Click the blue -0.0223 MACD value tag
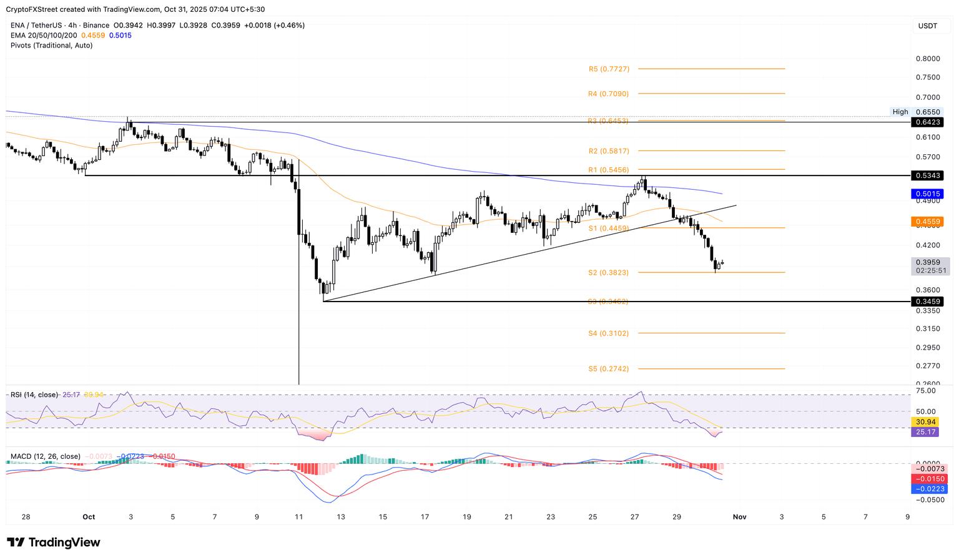This screenshot has height=560, width=959. click(x=929, y=489)
